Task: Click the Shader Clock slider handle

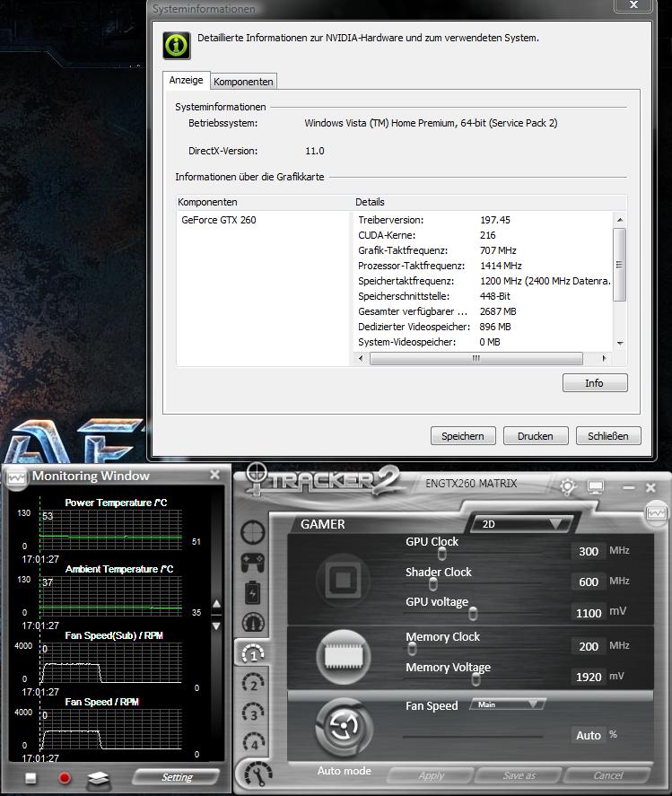Action: coord(433,584)
